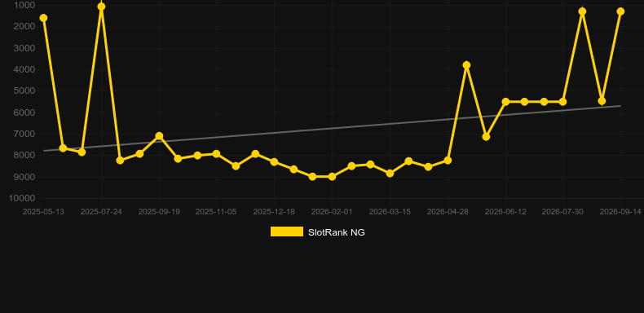Click the 2025-07-24 x-axis date label
Image resolution: width=644 pixels, height=313 pixels.
click(x=101, y=212)
